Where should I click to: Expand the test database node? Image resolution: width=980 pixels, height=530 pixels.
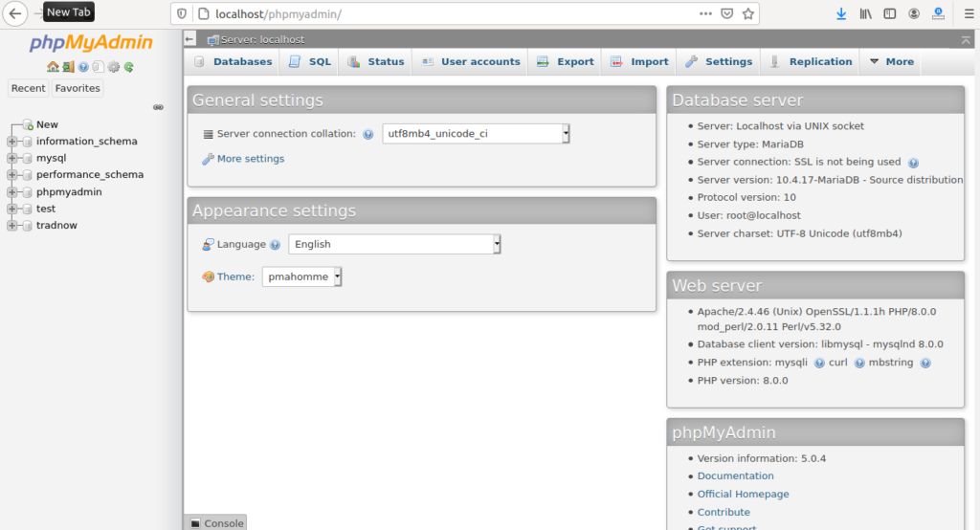(x=11, y=209)
